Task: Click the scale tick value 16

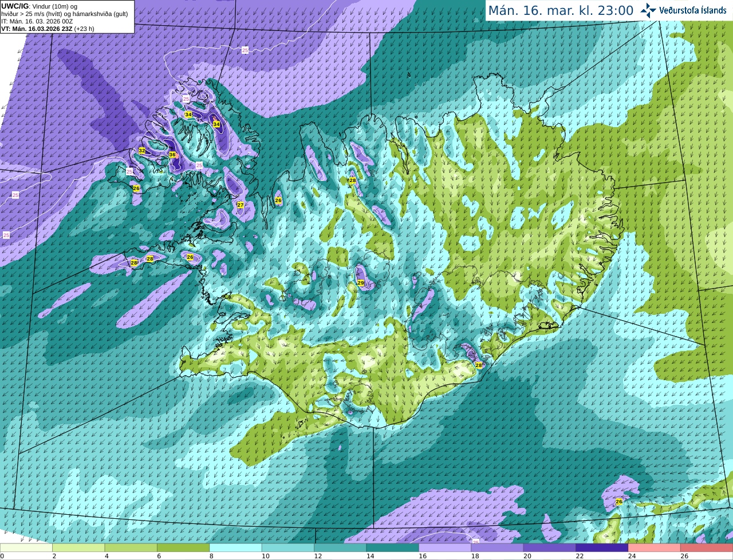Action: [x=421, y=556]
